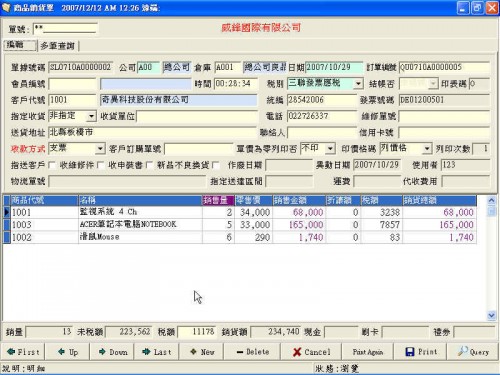This screenshot has height=375, width=500.
Task: Click the 維修單號 field
Action: 444,116
